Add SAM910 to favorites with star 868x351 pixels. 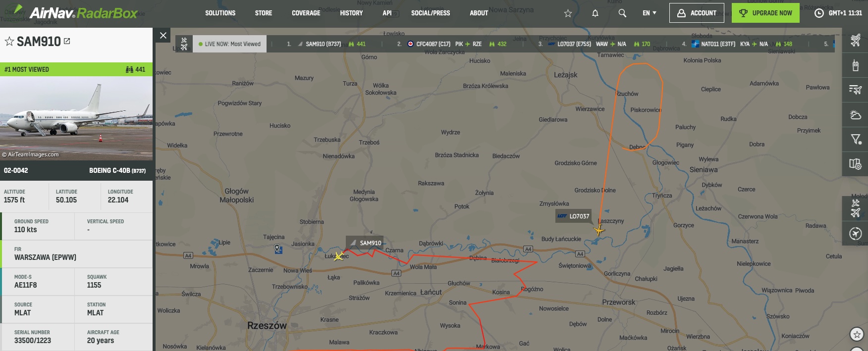(9, 41)
